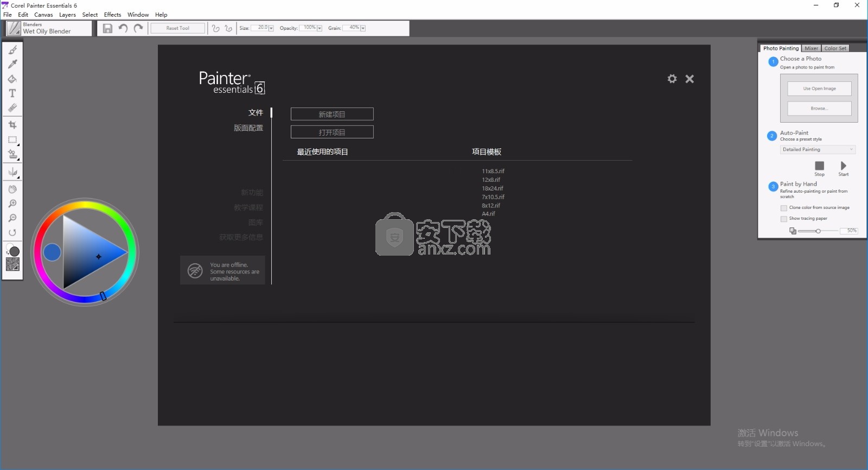
Task: Expand the Detailed Painting preset dropdown
Action: (x=818, y=149)
